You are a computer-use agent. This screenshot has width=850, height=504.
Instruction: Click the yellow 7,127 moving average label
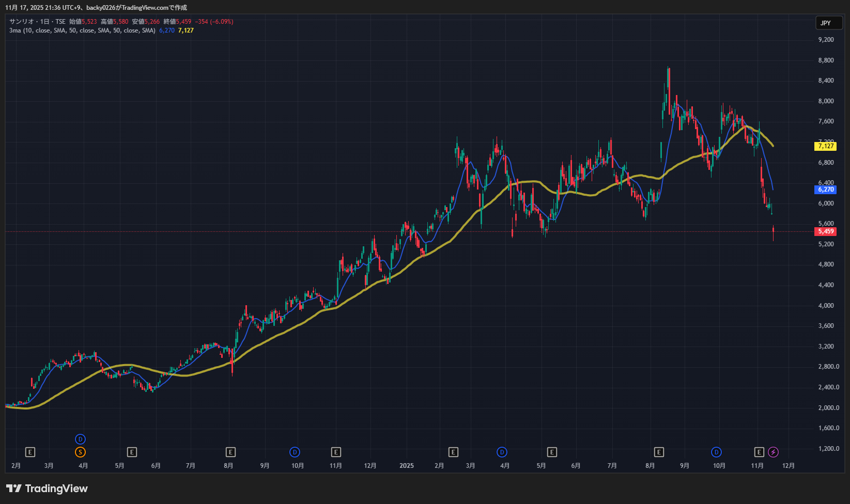click(x=826, y=146)
